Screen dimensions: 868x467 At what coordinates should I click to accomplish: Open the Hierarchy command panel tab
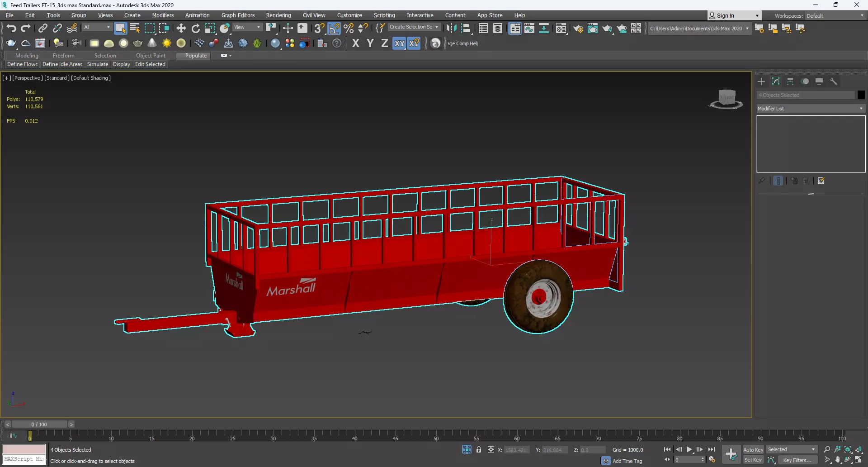pyautogui.click(x=790, y=81)
